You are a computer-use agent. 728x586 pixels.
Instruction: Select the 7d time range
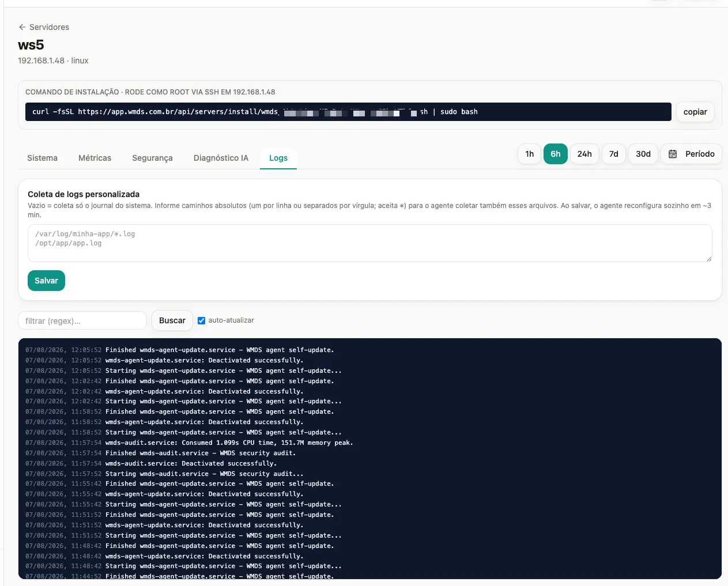point(614,154)
